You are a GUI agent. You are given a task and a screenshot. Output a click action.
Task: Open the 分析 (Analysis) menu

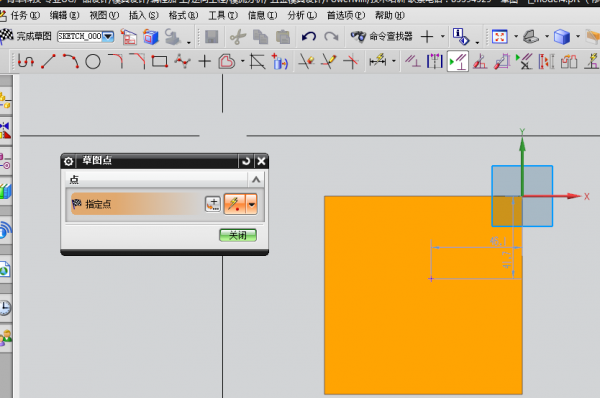pyautogui.click(x=302, y=15)
